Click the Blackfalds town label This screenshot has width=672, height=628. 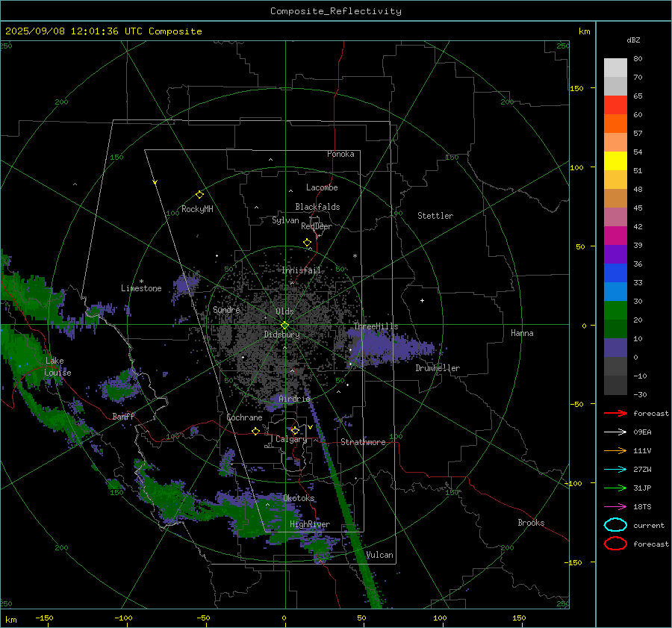click(317, 207)
